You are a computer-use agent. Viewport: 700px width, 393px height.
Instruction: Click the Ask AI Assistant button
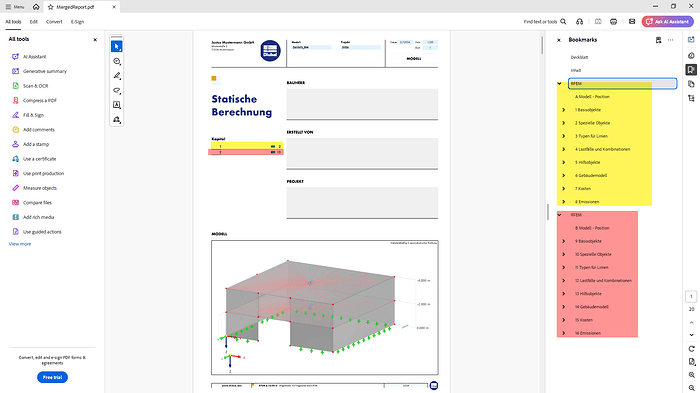point(667,21)
